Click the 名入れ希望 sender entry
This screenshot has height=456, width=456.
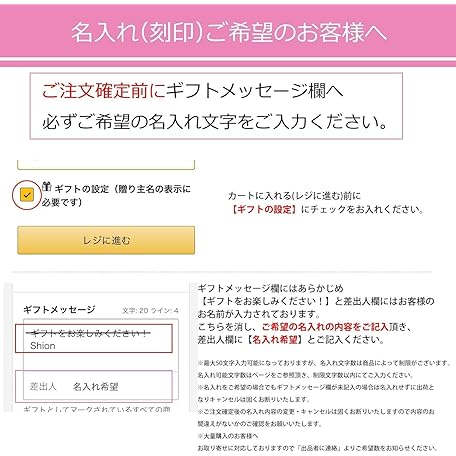click(x=96, y=387)
